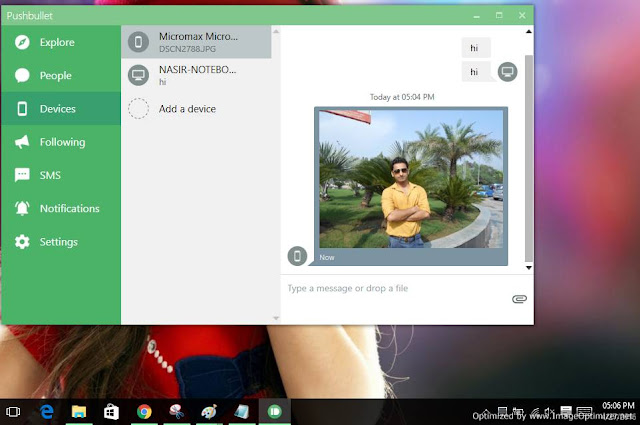This screenshot has height=425, width=640.
Task: Click the chat scroll up arrow
Action: (529, 31)
